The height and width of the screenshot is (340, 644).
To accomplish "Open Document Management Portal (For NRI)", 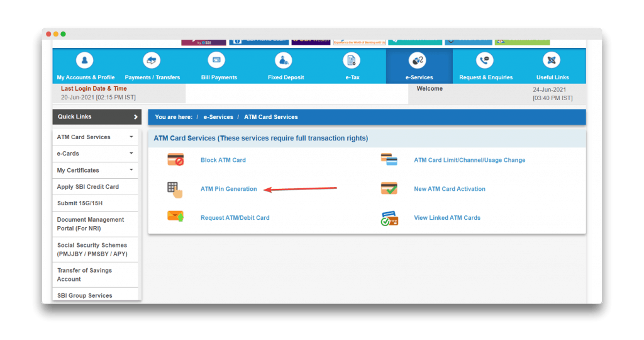I will click(96, 224).
